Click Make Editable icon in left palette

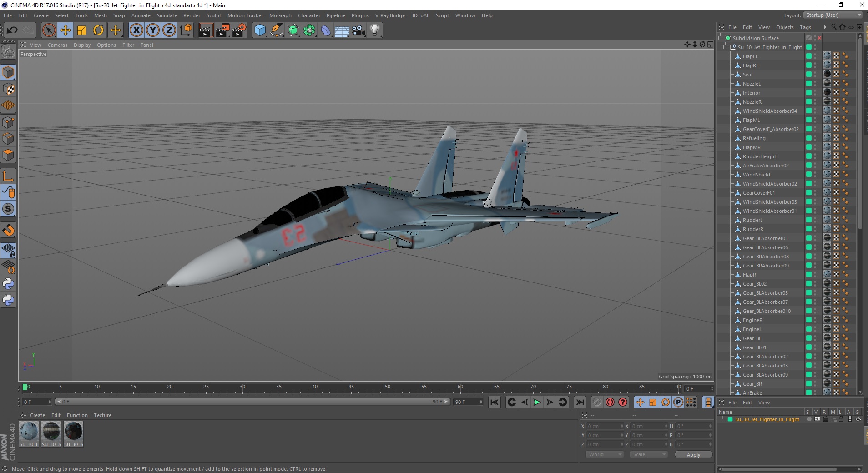[8, 53]
